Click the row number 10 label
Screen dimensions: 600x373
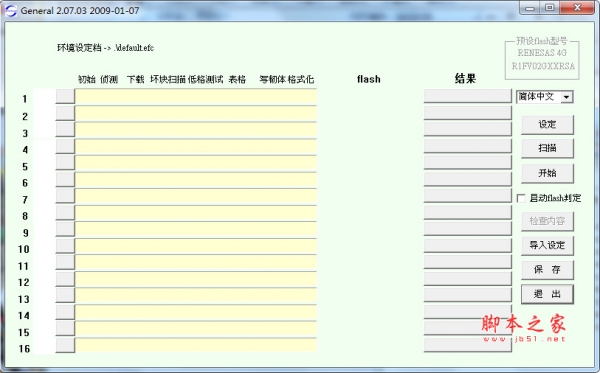(24, 249)
